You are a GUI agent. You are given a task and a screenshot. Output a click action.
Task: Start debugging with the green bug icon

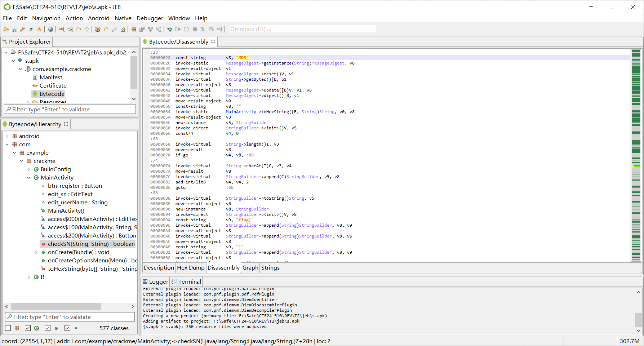[x=170, y=29]
